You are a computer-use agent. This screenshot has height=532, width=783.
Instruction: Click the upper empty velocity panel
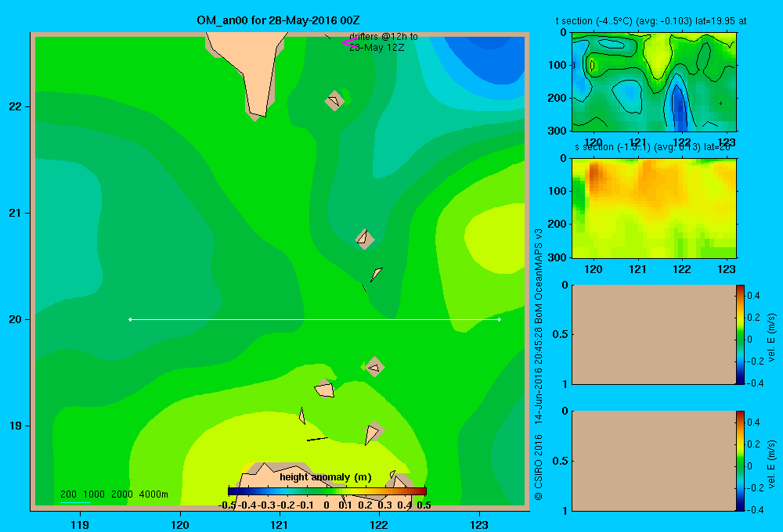[654, 334]
